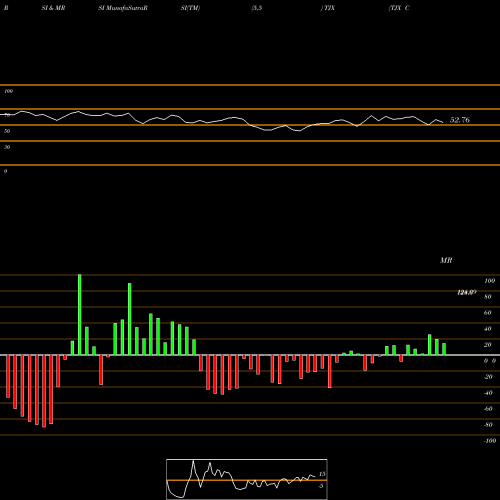Screen dimensions: 500x500
Task: Click MR axis label -60 on right
Action: pyautogui.click(x=488, y=409)
